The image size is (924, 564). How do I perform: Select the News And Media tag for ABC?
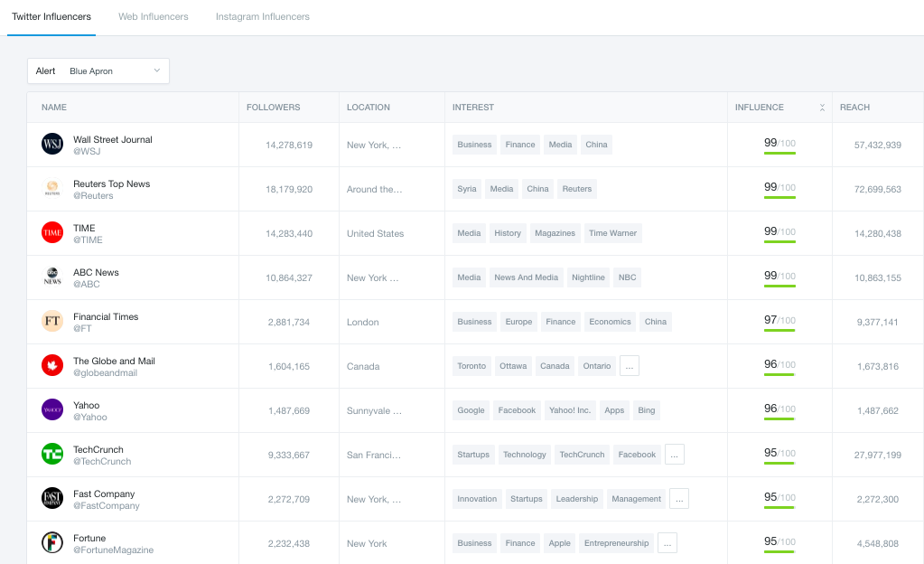point(527,277)
